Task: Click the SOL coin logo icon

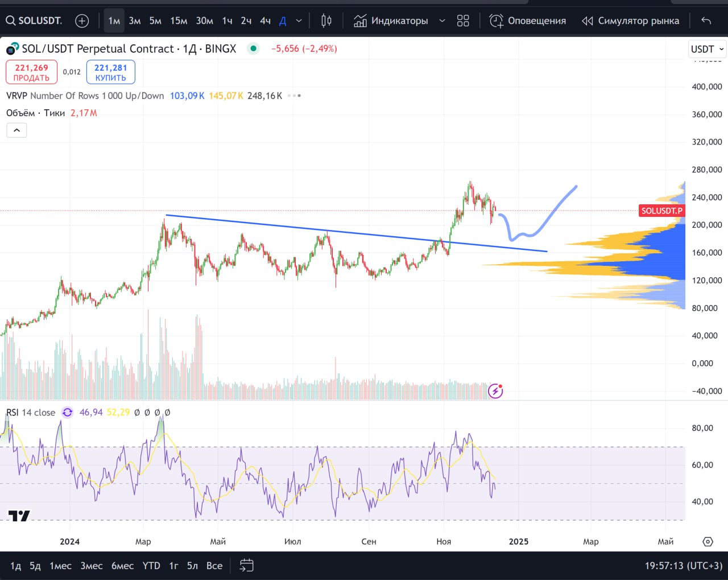Action: click(x=13, y=49)
